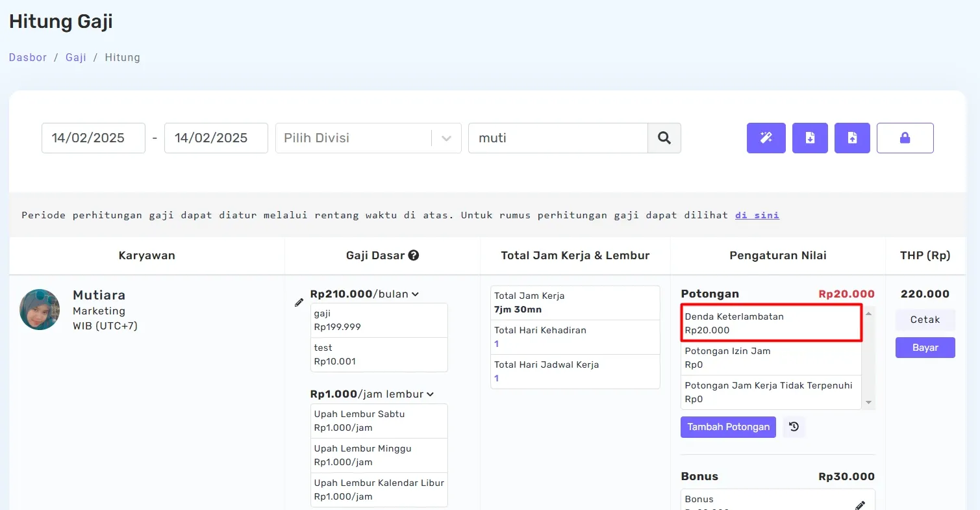Click the test Rp10.001 component row
Screen dimensions: 980x510
tap(379, 355)
